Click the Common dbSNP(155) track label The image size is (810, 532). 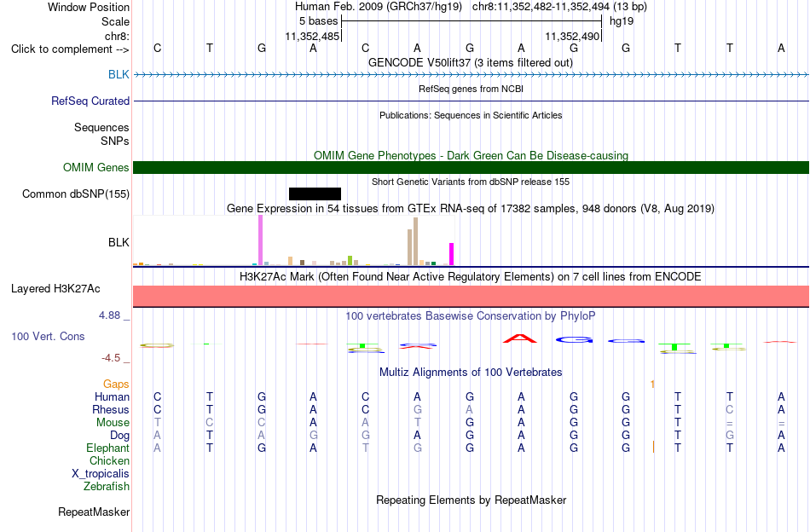click(76, 194)
